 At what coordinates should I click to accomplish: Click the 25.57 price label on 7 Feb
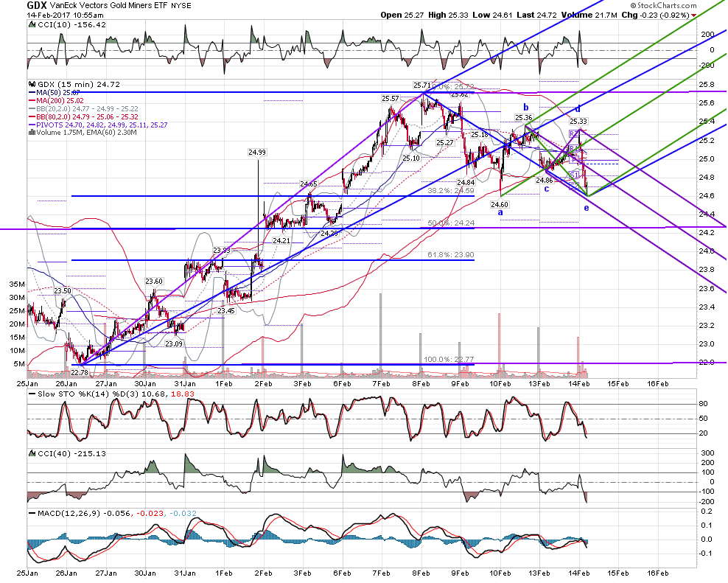(391, 99)
